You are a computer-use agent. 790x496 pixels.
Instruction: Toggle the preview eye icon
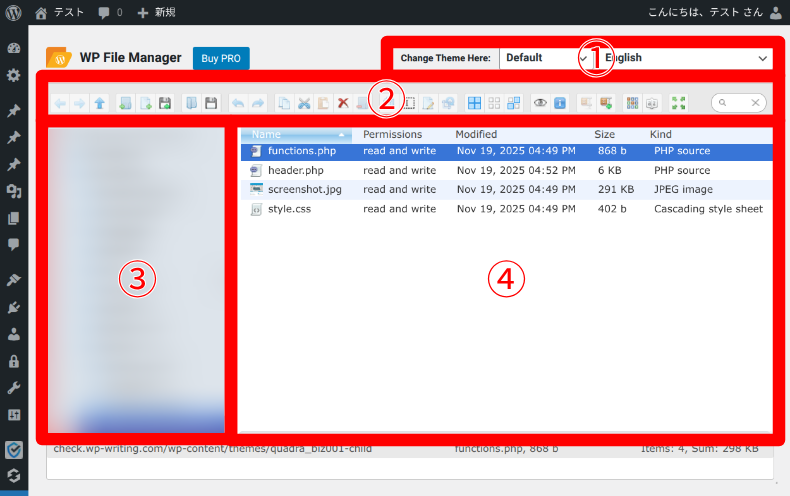tap(541, 103)
